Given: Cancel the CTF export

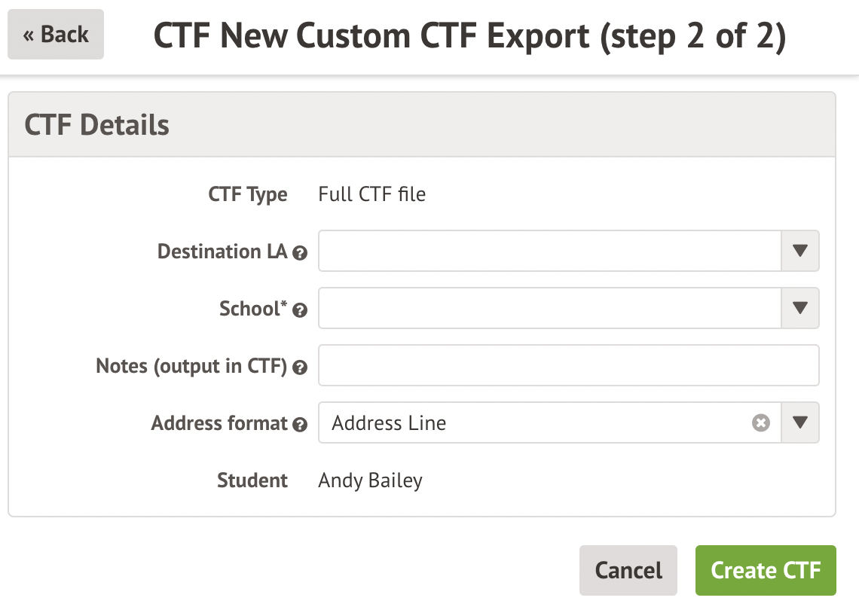Looking at the screenshot, I should pos(628,570).
